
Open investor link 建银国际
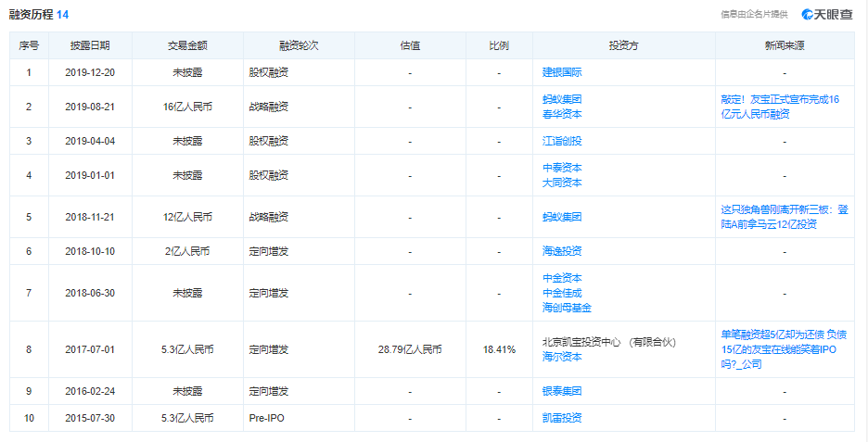coord(562,72)
